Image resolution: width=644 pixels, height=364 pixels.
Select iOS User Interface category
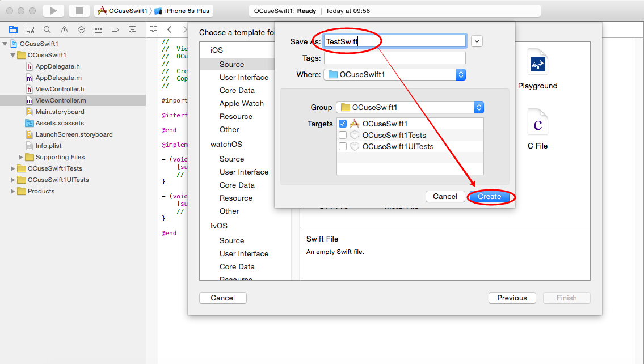244,78
